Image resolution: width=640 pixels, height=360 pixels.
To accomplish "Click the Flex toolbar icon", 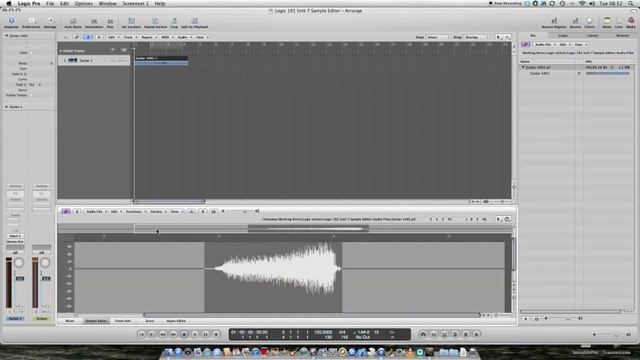I will pyautogui.click(x=110, y=23).
